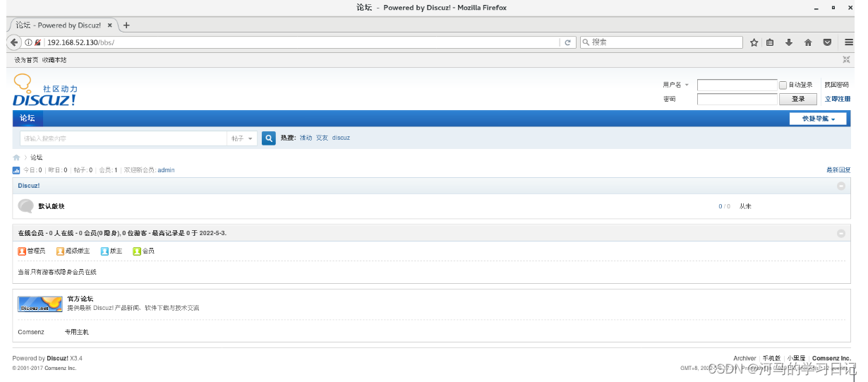This screenshot has width=868, height=382.
Task: Click the 版主 blue user icon
Action: tap(104, 251)
